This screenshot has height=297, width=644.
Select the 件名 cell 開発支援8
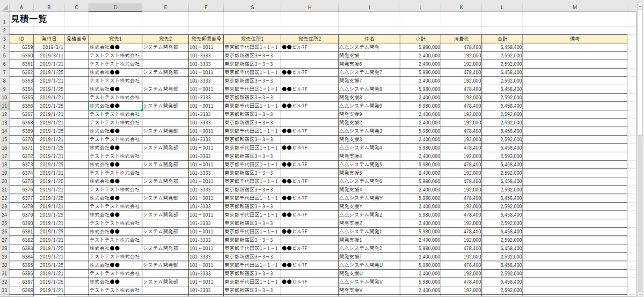pos(369,98)
